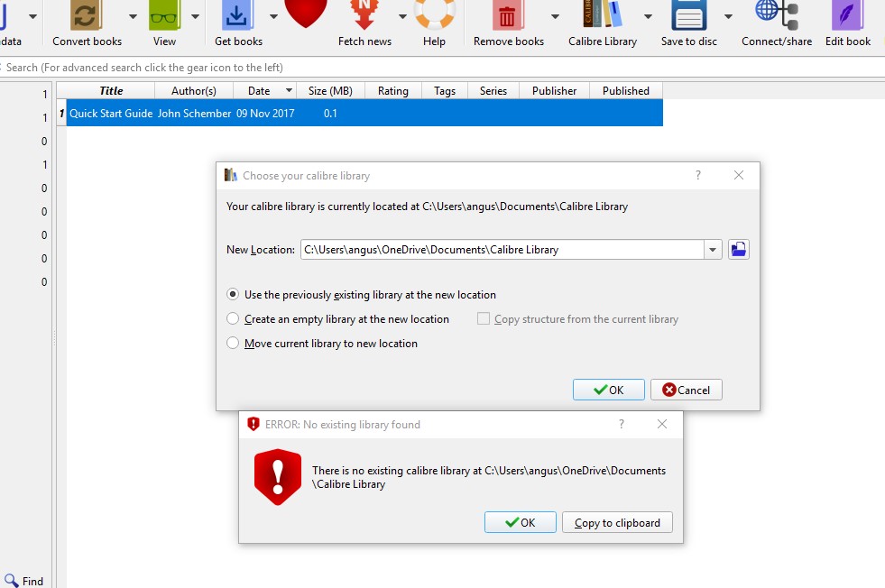Viewport: 885px width, 588px height.
Task: Expand Save to disc dropdown arrow
Action: (x=728, y=16)
